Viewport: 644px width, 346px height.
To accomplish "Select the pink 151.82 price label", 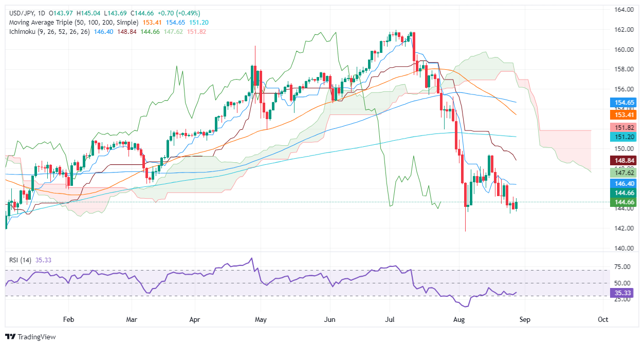I will pos(622,127).
